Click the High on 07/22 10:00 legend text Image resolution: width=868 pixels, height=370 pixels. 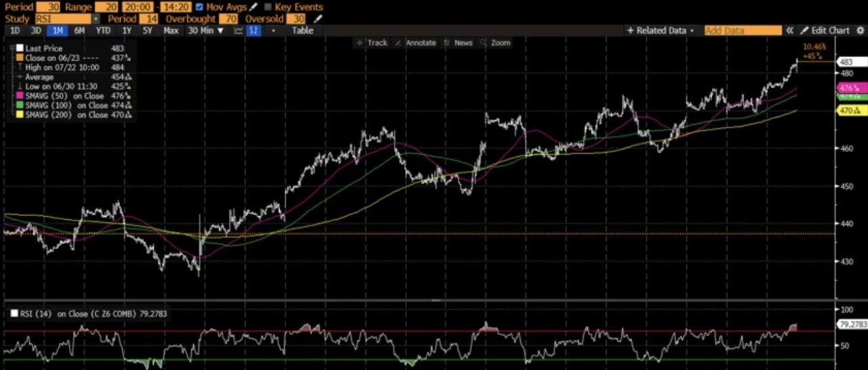tap(62, 67)
